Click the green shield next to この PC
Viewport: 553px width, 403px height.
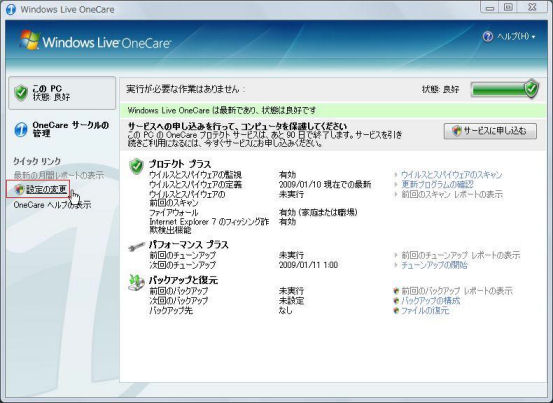click(21, 93)
